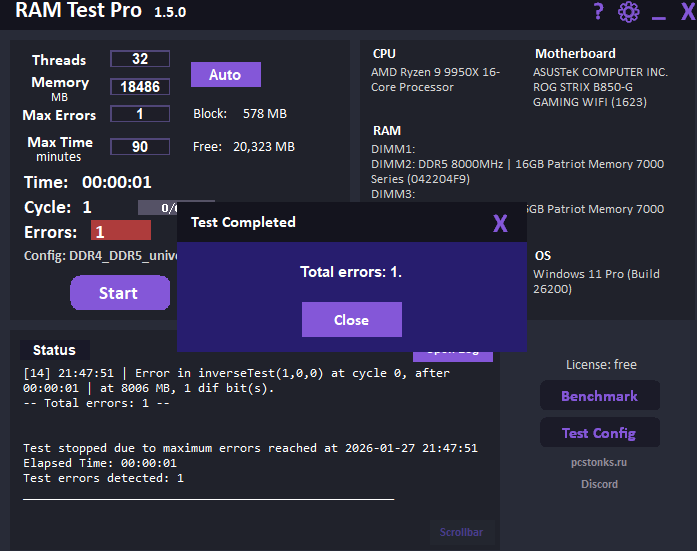Viewport: 697px width, 551px height.
Task: Click the version number 1.5.0
Action: point(170,12)
